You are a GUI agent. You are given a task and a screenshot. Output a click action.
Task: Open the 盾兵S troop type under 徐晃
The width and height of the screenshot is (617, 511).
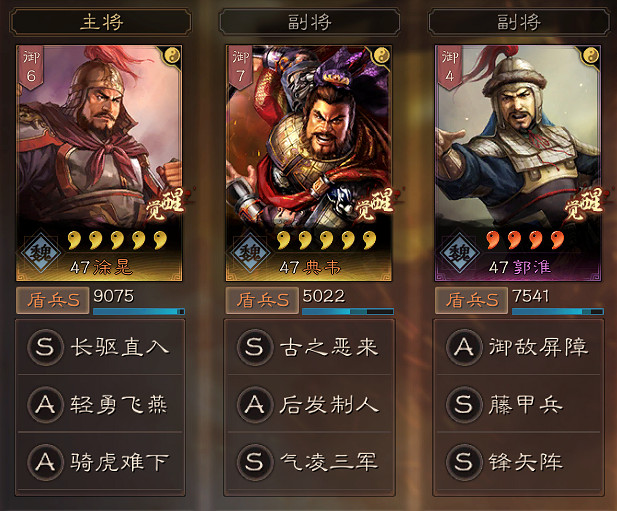tap(52, 301)
